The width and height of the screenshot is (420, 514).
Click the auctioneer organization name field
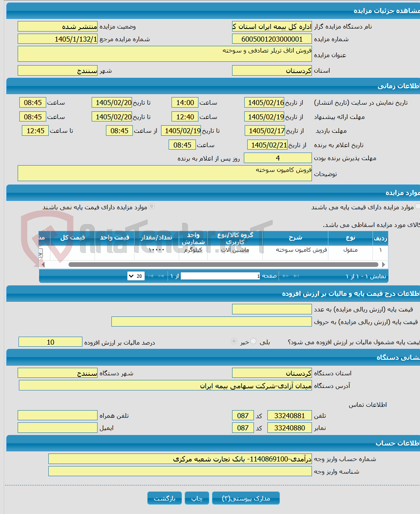(x=272, y=26)
